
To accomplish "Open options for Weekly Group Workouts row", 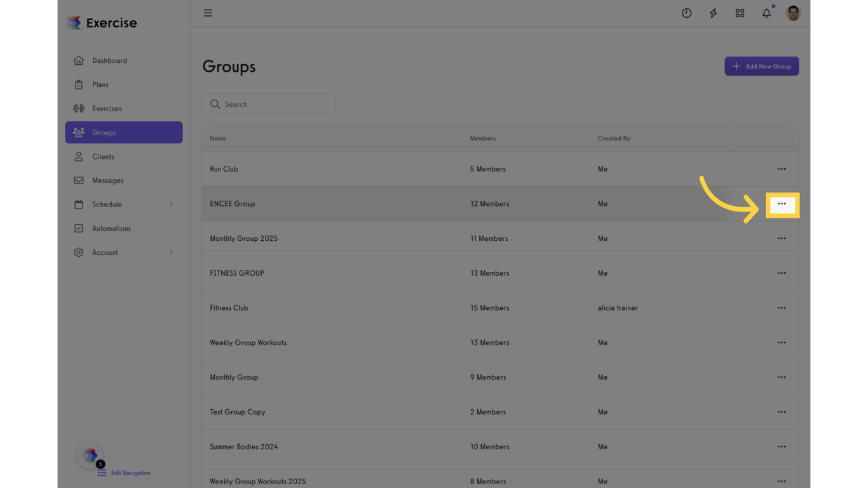I will coord(782,342).
